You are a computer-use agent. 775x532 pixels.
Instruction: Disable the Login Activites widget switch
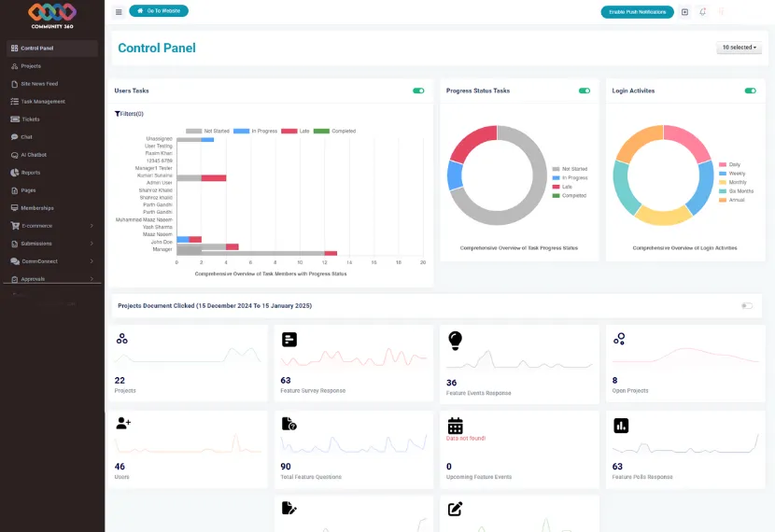click(750, 91)
